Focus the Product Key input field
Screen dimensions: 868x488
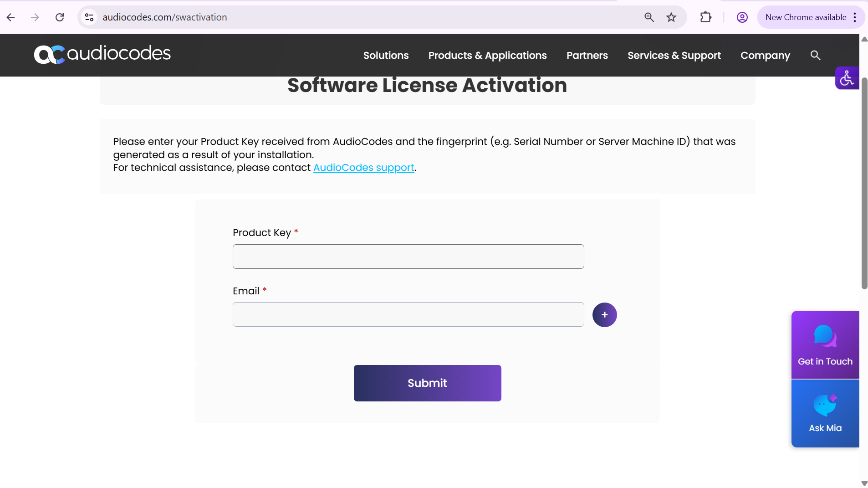408,257
